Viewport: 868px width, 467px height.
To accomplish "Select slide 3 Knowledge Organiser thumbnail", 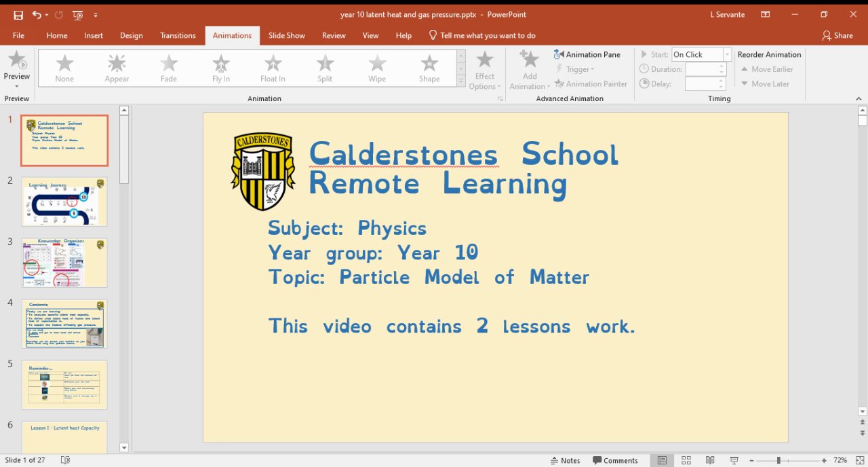I will [64, 263].
